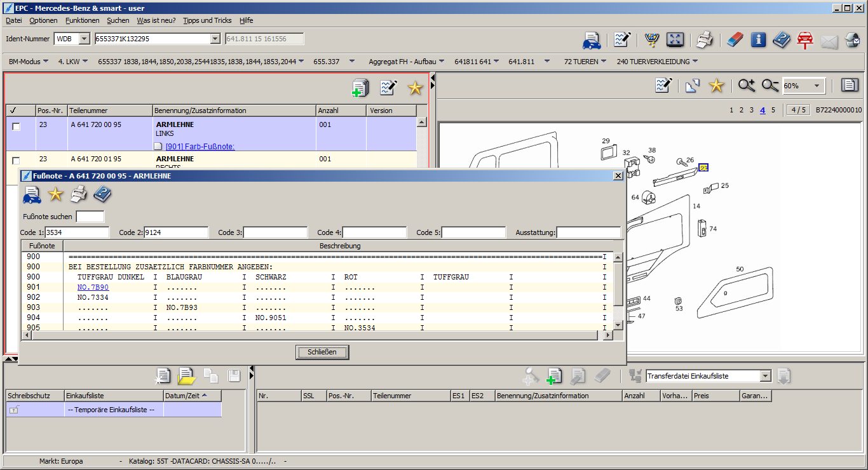
Task: Open the Tipps und Tricks menu
Action: (x=207, y=20)
